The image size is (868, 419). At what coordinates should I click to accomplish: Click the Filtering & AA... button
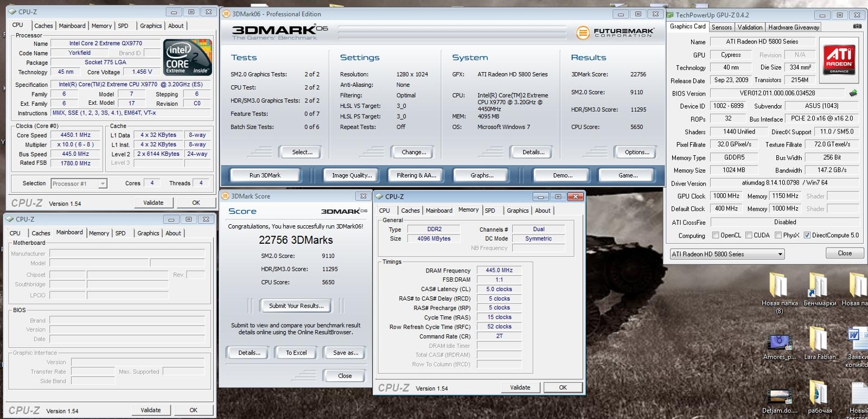pyautogui.click(x=416, y=175)
